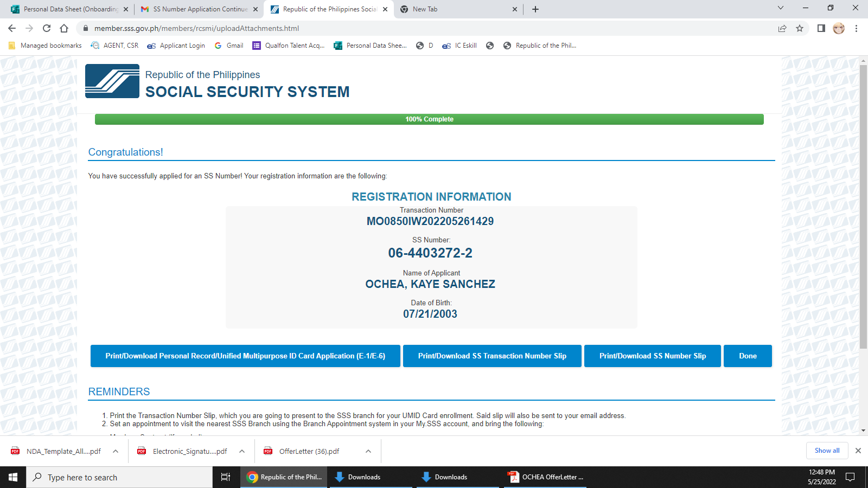Click the browser Home icon
Viewport: 868px width, 488px height.
pos(64,28)
